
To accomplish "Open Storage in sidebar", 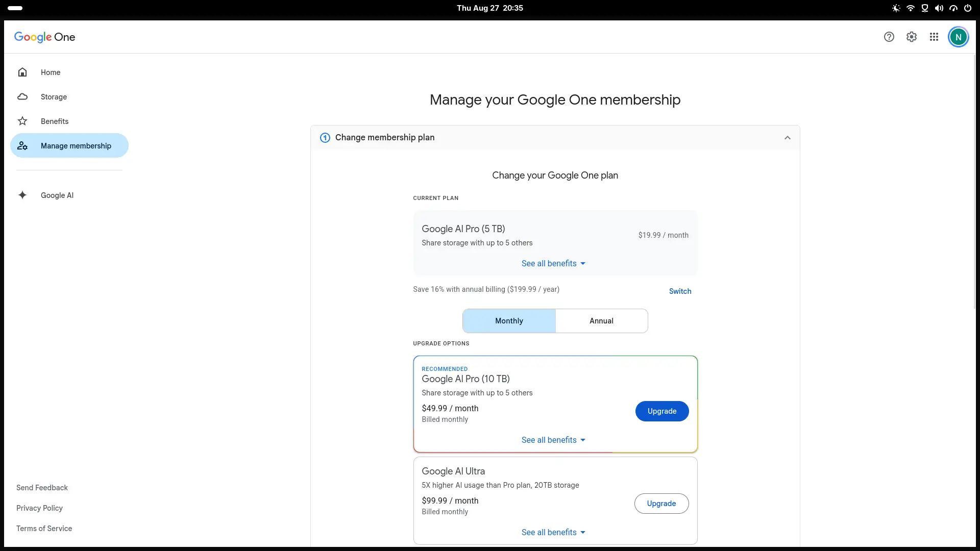I will point(69,97).
